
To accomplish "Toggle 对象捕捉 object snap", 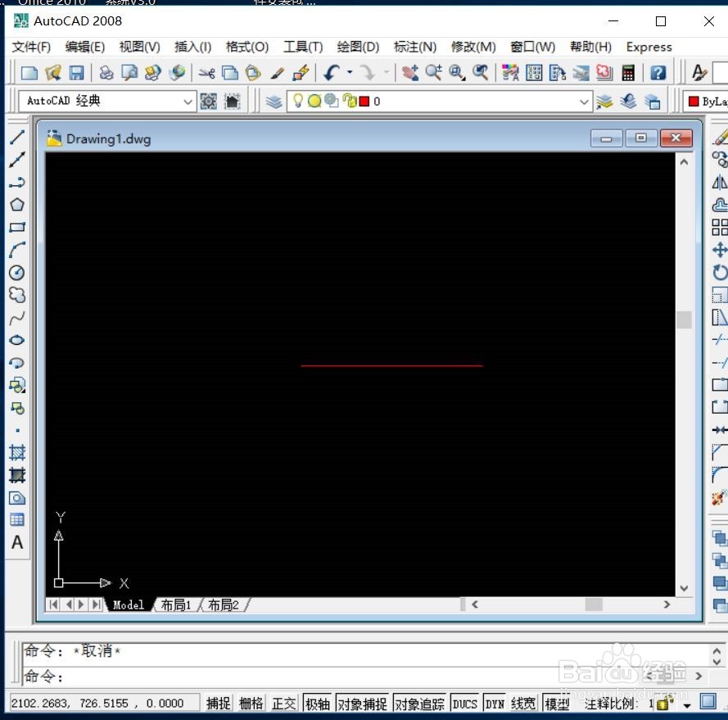I will point(362,704).
